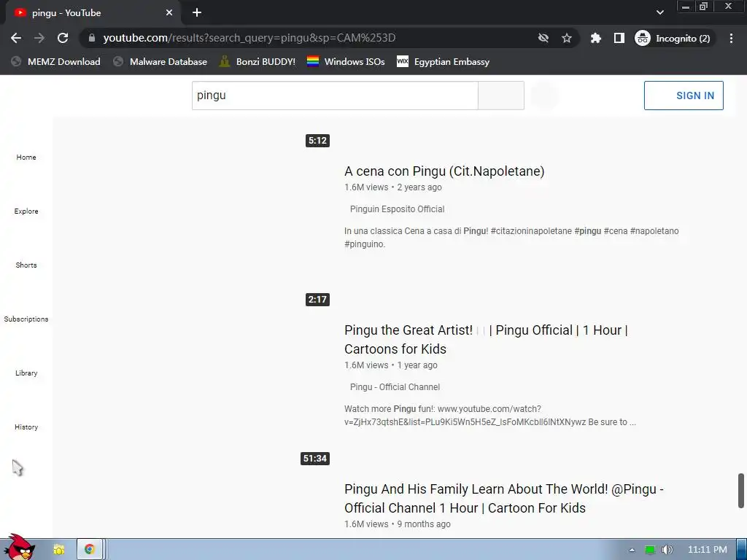Open Pingu - Official Channel link
This screenshot has width=747, height=560.
click(x=395, y=387)
